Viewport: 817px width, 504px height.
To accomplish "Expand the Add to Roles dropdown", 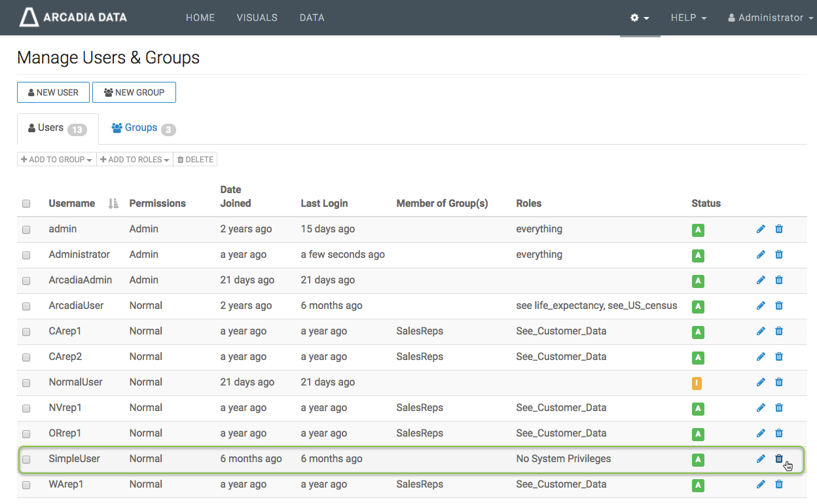I will click(x=135, y=160).
